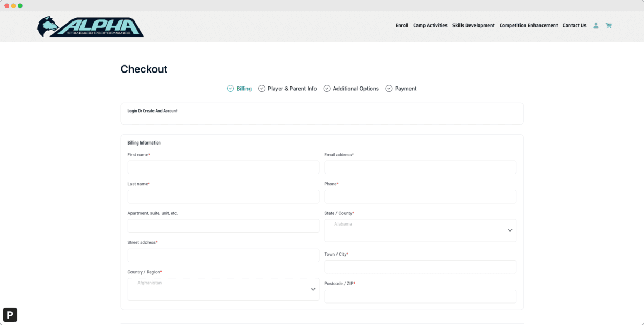Click the Email address input field

(x=420, y=167)
